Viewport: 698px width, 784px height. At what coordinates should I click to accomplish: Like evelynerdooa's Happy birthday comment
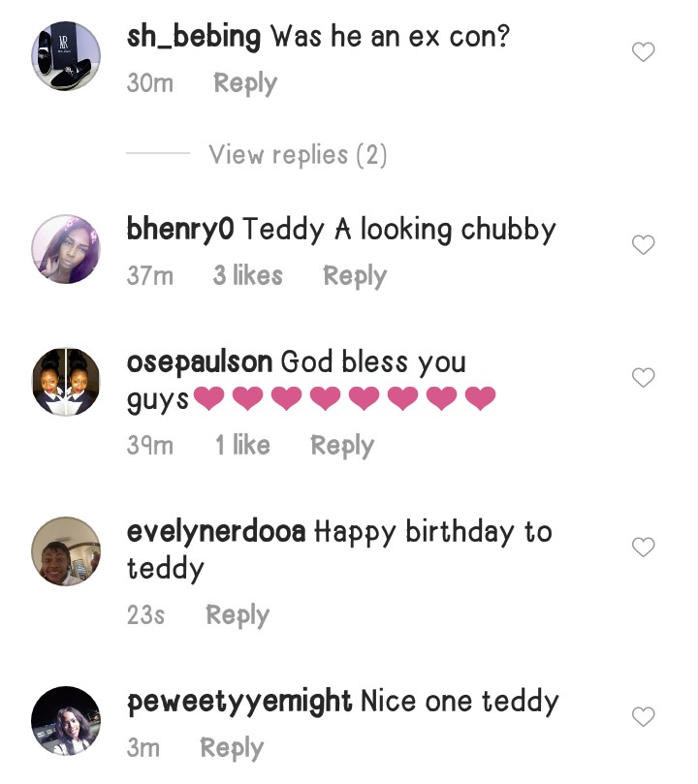tap(644, 548)
